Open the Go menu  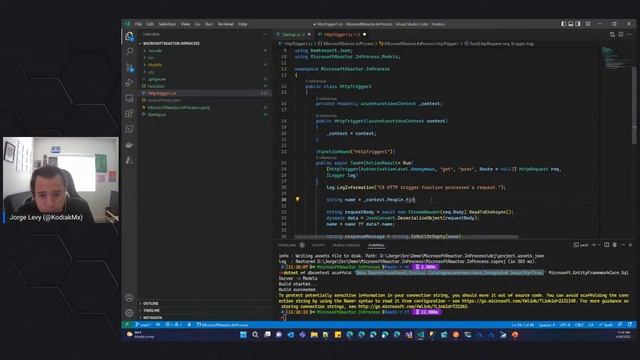point(198,24)
